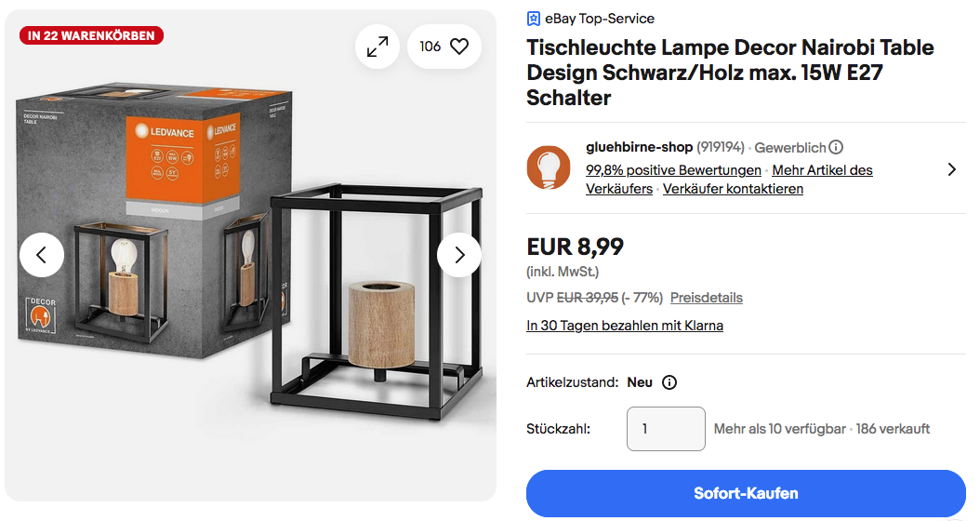Click the Artikelzustand info icon
This screenshot has height=521, width=980.
pos(669,382)
